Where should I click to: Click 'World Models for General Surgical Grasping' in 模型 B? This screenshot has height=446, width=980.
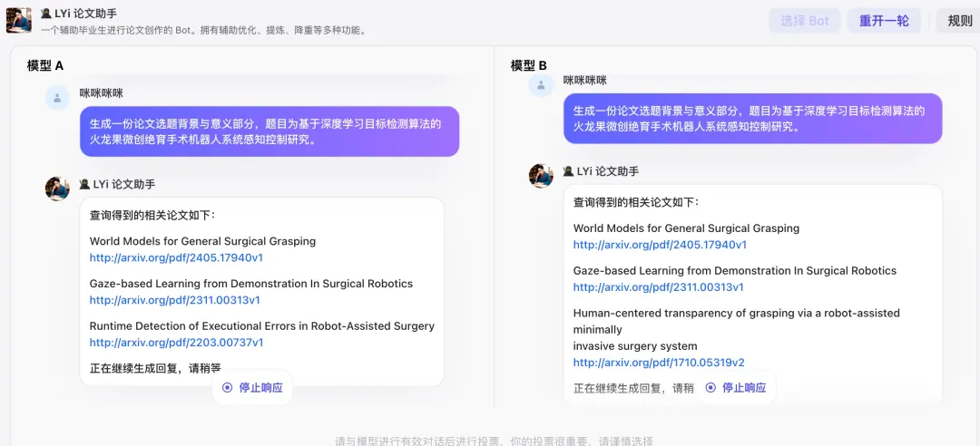pyautogui.click(x=686, y=228)
